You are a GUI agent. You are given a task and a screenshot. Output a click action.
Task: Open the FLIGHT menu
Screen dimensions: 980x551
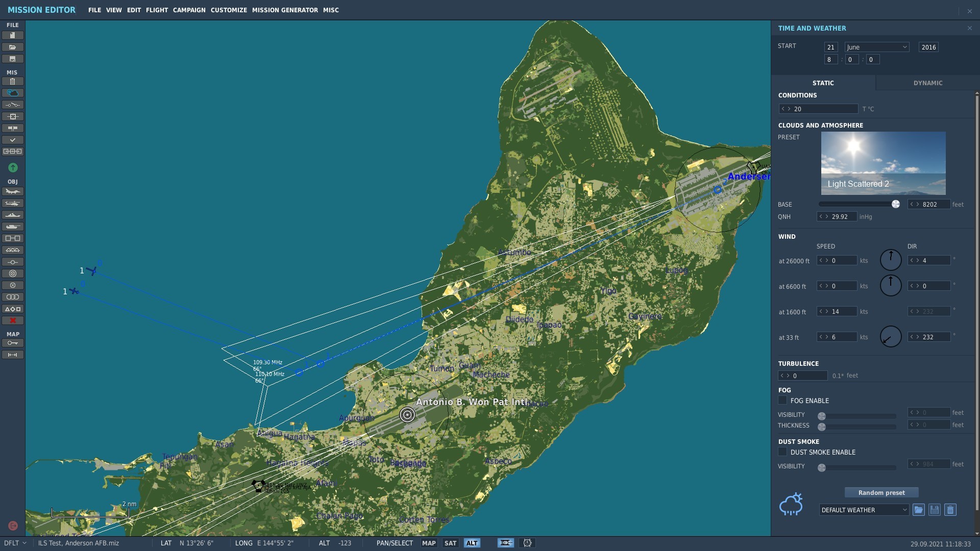click(157, 10)
